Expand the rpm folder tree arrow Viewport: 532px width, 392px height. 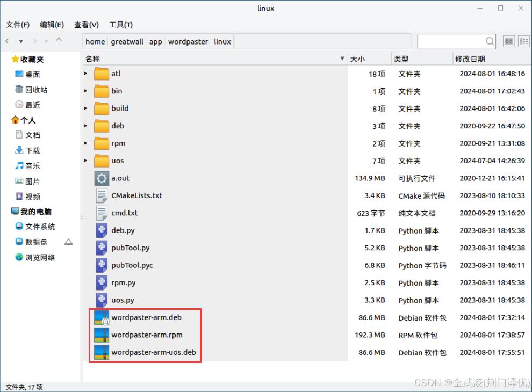click(86, 143)
